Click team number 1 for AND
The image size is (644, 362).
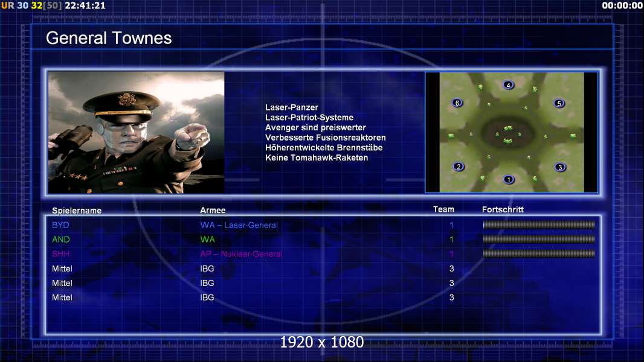451,240
